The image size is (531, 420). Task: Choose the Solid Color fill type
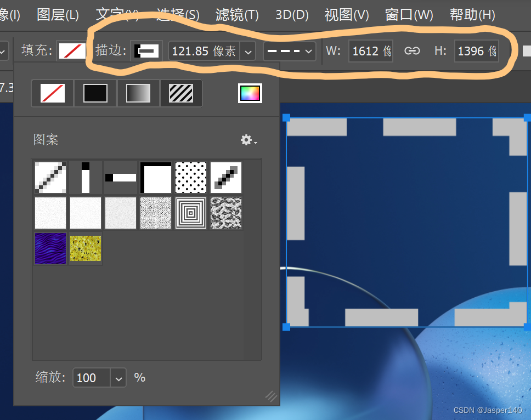click(x=95, y=93)
